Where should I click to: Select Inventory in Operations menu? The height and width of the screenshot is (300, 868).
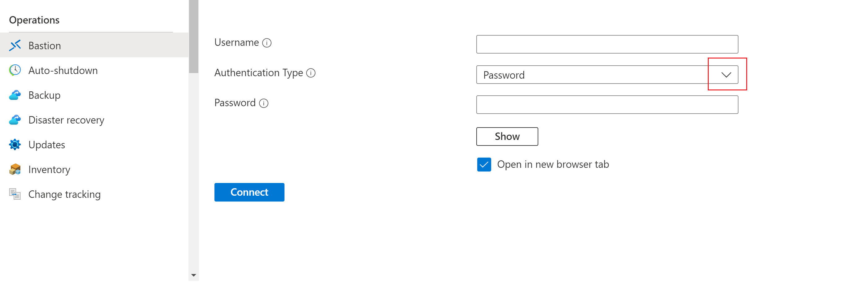point(49,169)
